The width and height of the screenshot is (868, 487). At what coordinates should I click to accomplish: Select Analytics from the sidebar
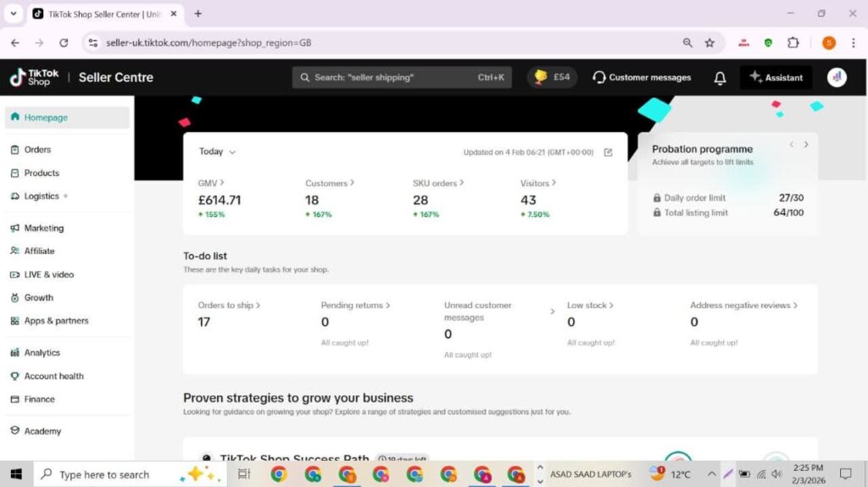click(x=42, y=353)
